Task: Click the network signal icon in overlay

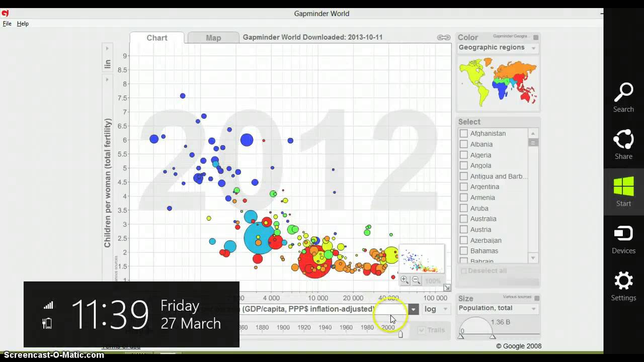Action: 48,305
